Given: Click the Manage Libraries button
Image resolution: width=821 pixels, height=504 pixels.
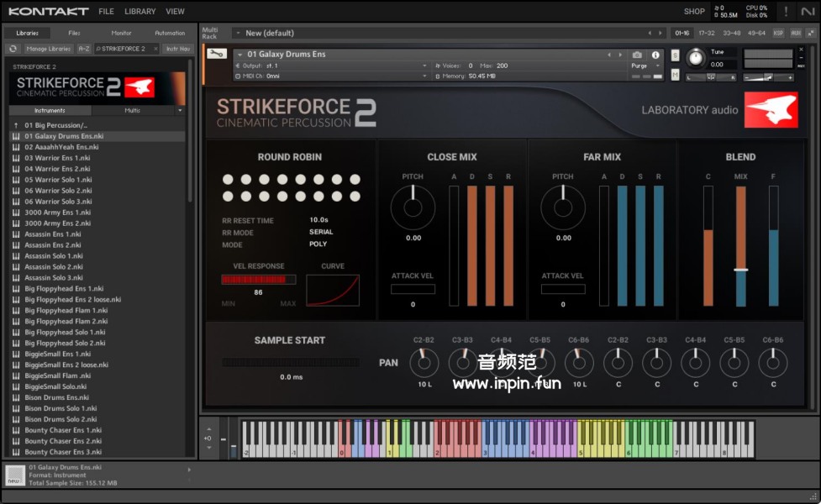Looking at the screenshot, I should (x=49, y=49).
